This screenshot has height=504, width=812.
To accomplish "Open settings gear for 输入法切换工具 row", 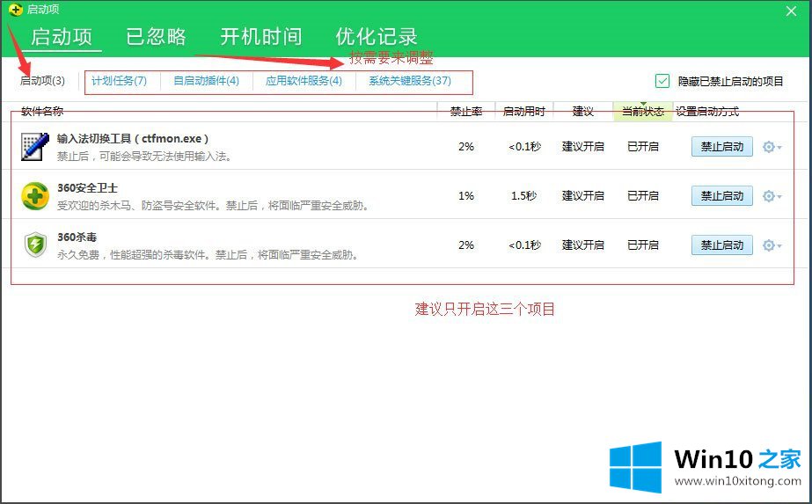I will click(x=769, y=147).
